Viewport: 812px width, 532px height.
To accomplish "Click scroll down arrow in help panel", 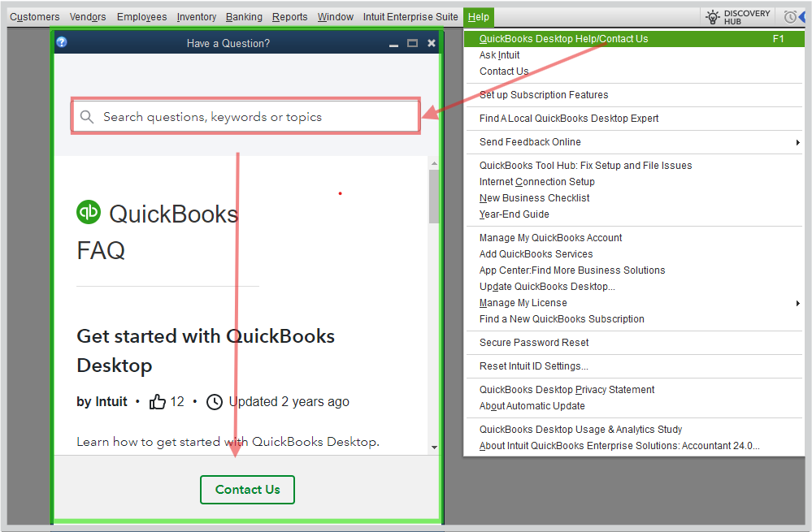I will pyautogui.click(x=434, y=448).
